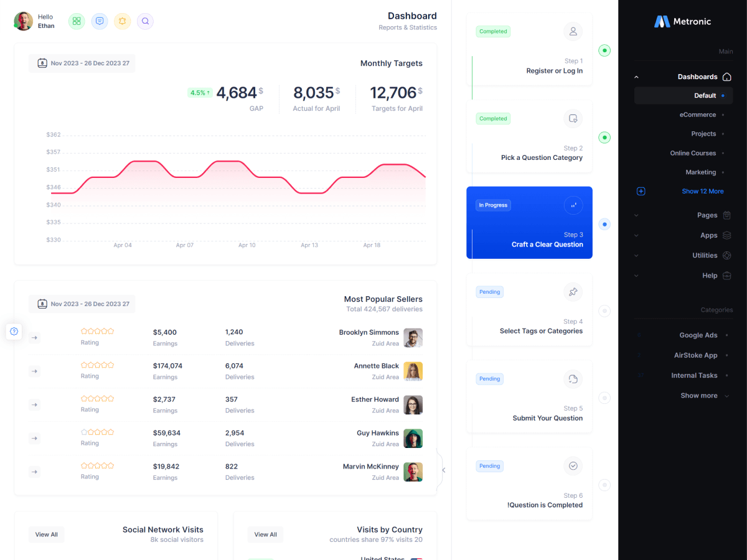Click the plus icon beside Show 12 More
This screenshot has width=747, height=560.
641,192
